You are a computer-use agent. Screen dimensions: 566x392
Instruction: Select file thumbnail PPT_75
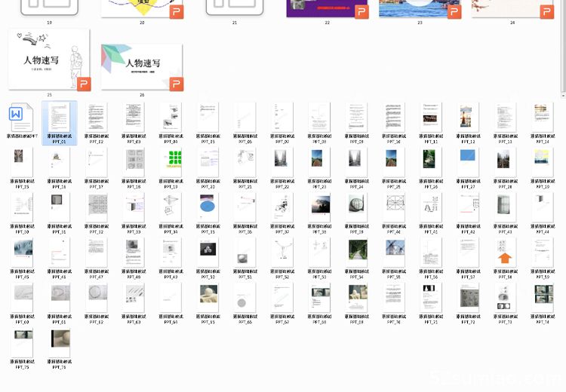coord(22,342)
